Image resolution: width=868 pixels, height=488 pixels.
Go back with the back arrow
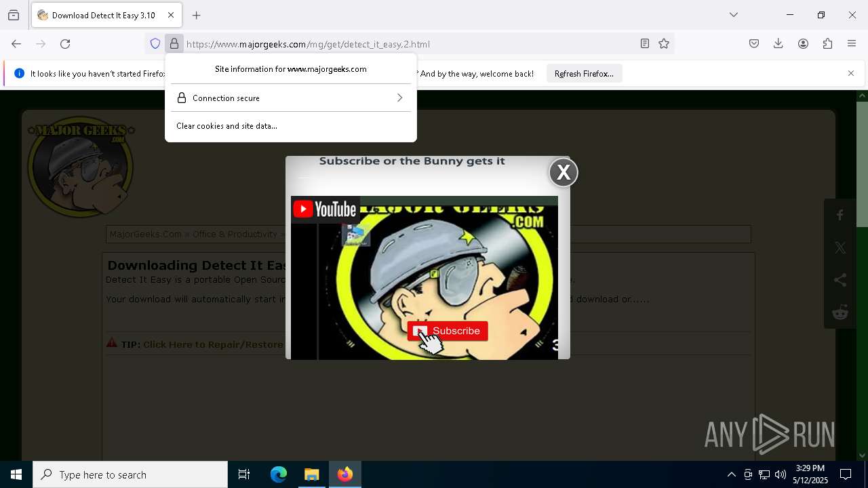click(16, 44)
